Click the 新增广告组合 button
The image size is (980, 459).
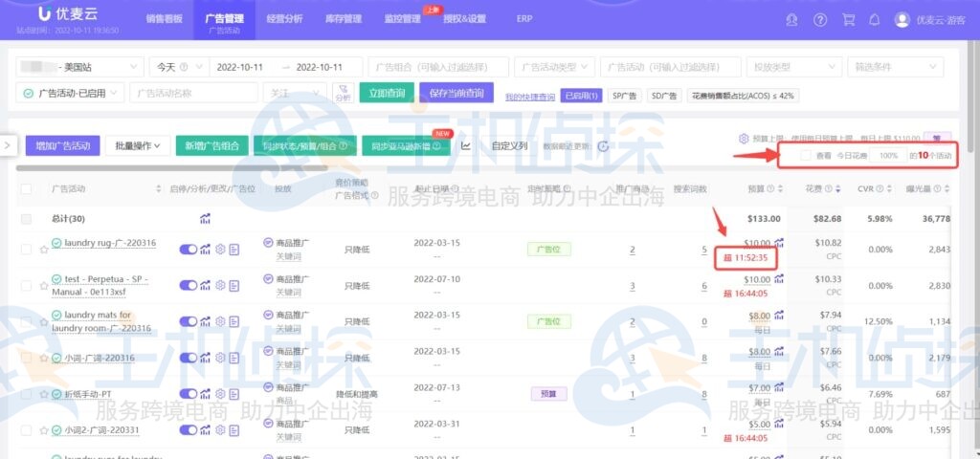click(212, 146)
